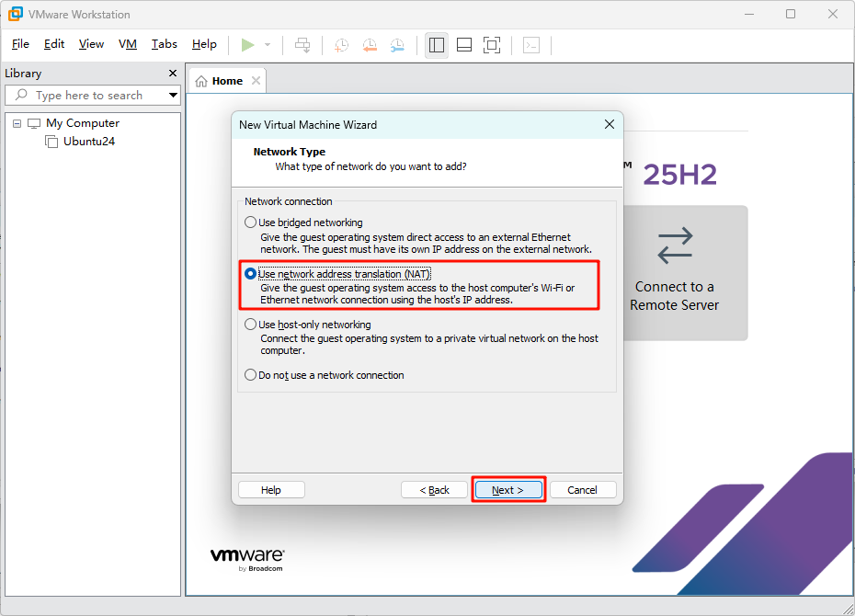
Task: Click the Cancel button in wizard
Action: pyautogui.click(x=582, y=490)
